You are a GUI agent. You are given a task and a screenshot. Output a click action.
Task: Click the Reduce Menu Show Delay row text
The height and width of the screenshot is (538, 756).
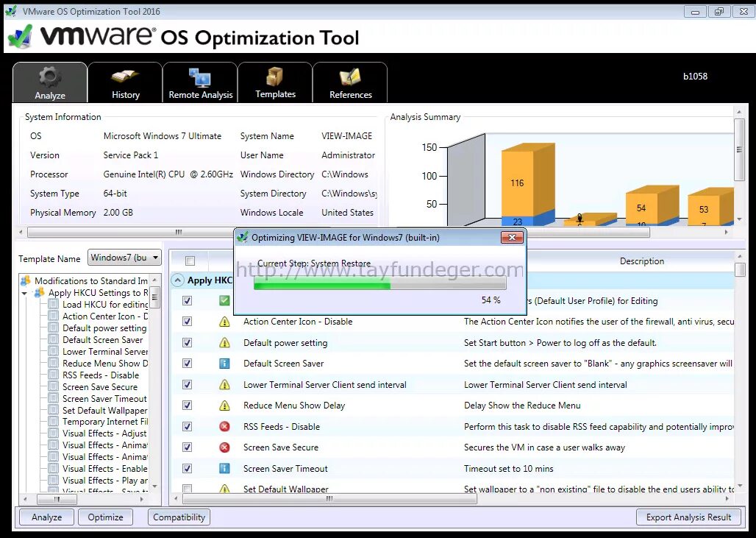[x=294, y=406]
